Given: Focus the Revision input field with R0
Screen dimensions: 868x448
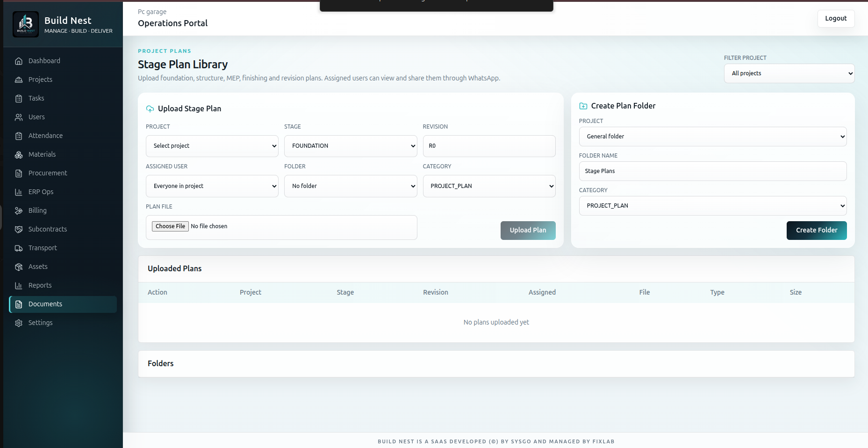Looking at the screenshot, I should (x=489, y=146).
